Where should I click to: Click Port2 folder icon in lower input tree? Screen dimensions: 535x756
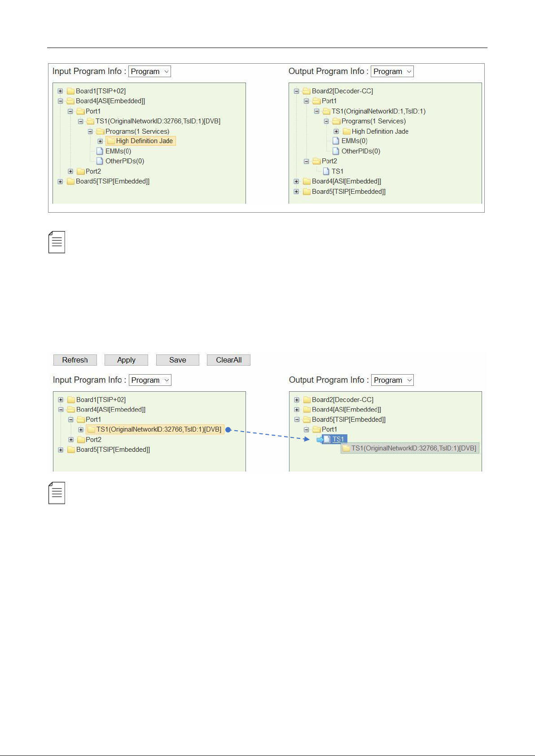point(81,440)
